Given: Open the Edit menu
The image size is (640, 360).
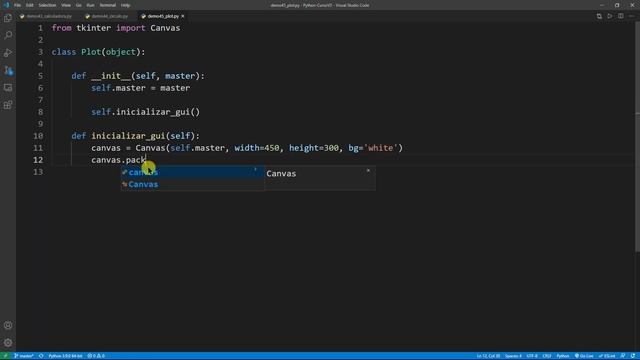Looking at the screenshot, I should click(30, 5).
